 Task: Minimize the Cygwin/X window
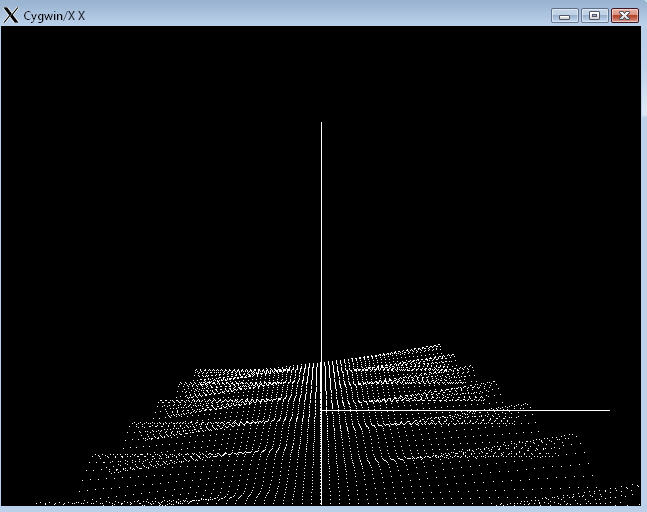click(564, 15)
